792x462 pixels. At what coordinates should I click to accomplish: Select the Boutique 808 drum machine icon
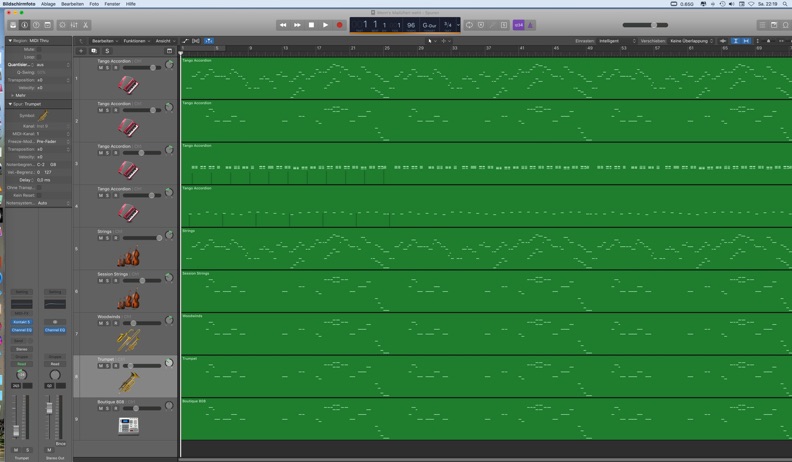128,426
